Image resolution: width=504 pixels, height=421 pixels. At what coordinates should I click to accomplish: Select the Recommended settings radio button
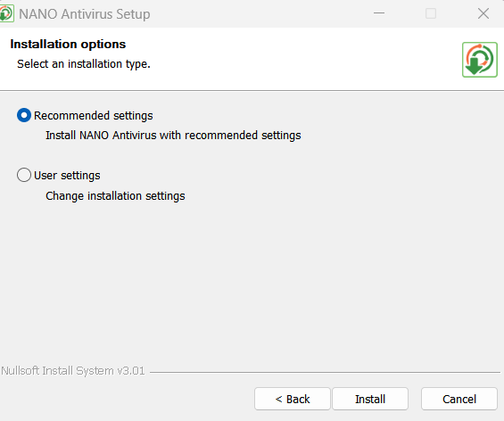pyautogui.click(x=24, y=115)
